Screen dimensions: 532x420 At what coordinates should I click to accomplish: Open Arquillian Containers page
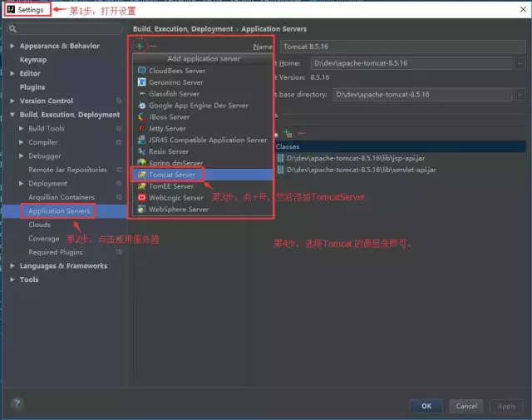coord(62,197)
